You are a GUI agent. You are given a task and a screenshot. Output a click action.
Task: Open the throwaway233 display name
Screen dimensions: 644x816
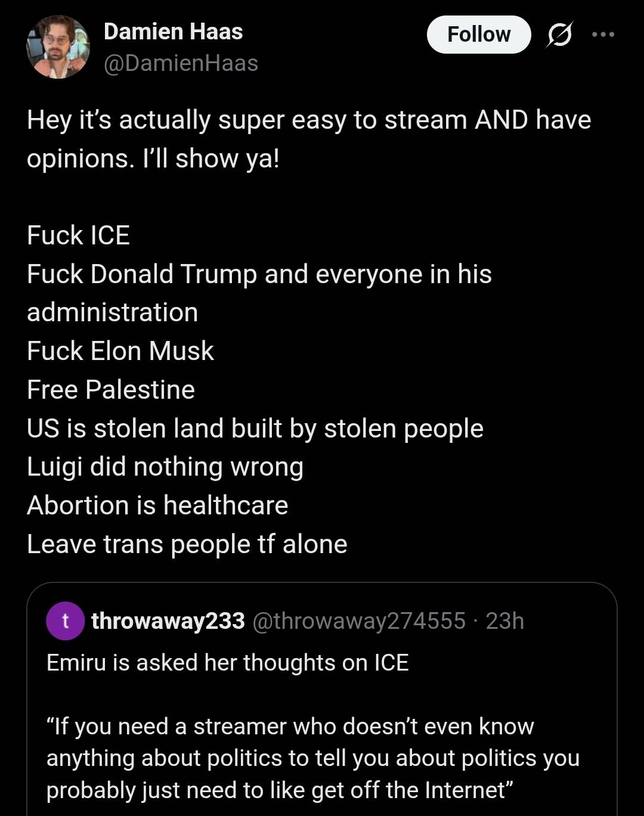(168, 621)
